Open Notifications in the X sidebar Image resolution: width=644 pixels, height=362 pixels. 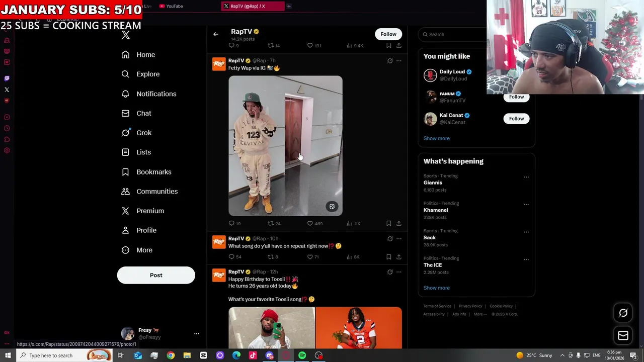coord(149,94)
